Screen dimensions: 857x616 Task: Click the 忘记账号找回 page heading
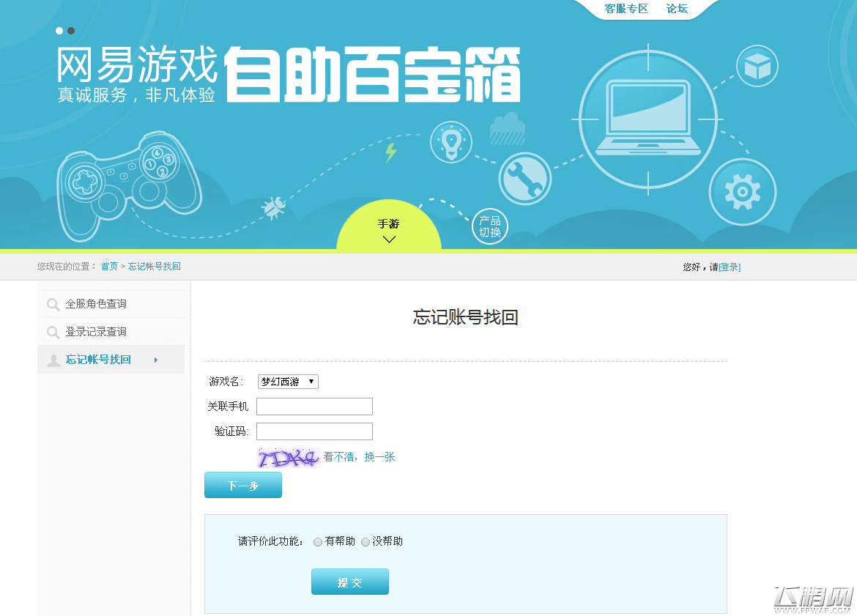pyautogui.click(x=466, y=317)
